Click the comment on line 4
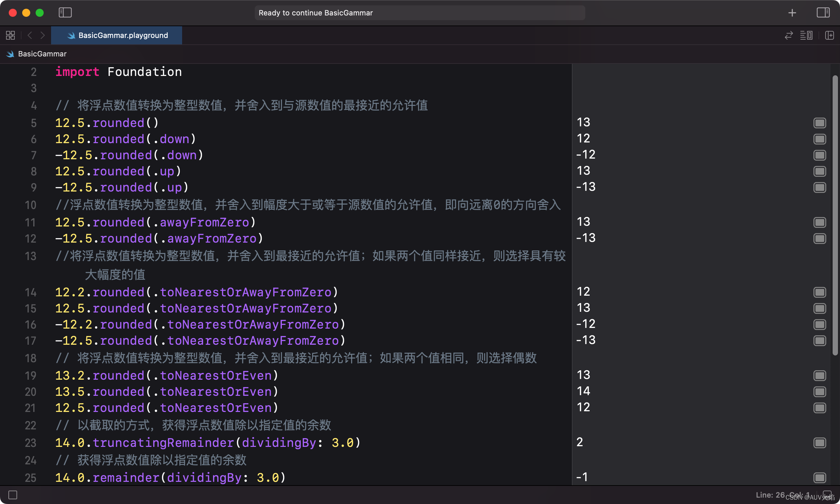This screenshot has height=504, width=840. 241,105
